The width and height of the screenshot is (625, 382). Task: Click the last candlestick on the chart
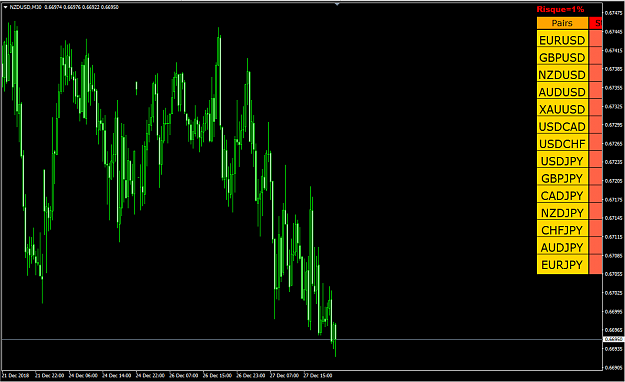pos(336,340)
